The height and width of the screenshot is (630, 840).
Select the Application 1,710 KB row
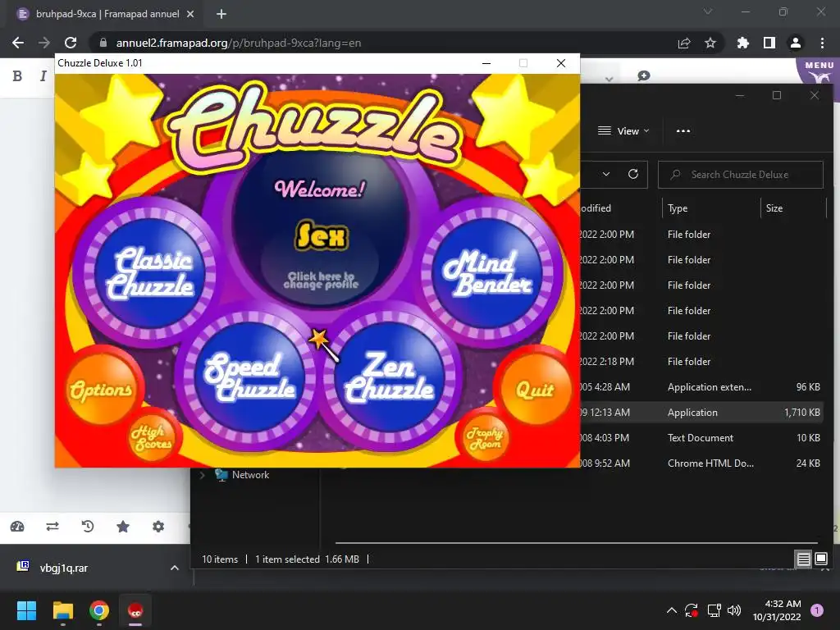701,413
